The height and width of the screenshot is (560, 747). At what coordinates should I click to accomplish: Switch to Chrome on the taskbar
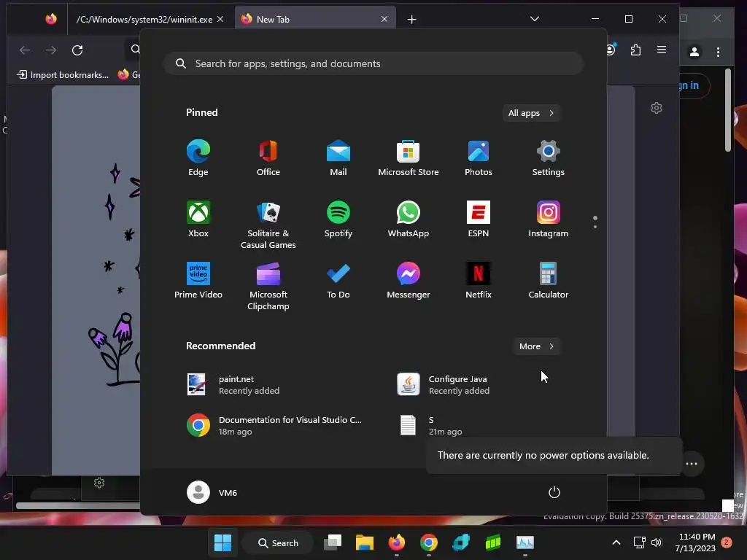(x=429, y=542)
